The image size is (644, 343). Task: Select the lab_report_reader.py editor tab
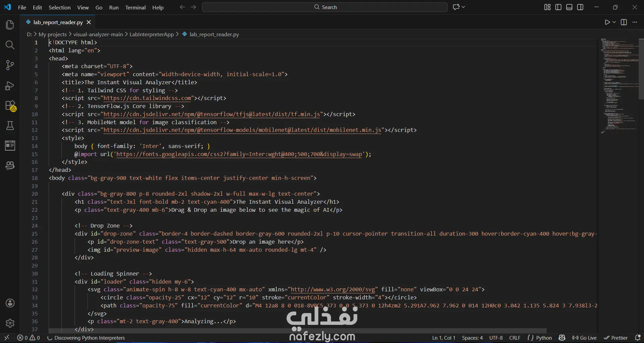[58, 22]
